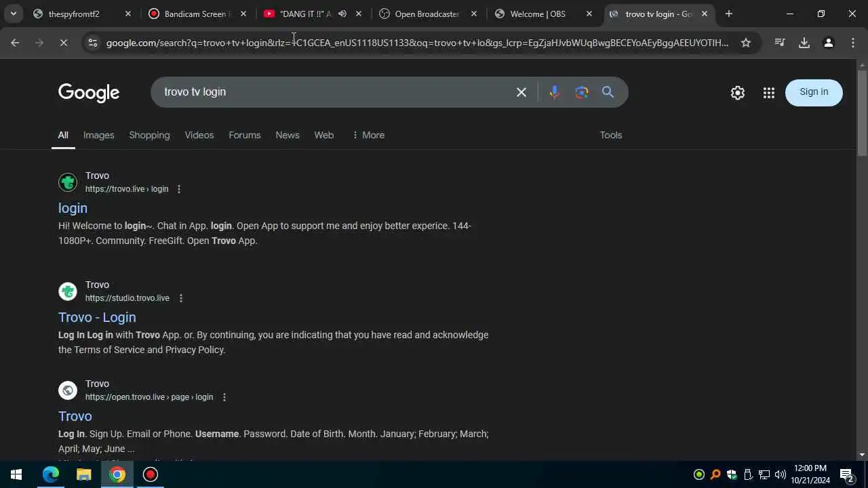Screen dimensions: 868x488
Task: Open options menu for open.trovo.live result
Action: click(224, 397)
